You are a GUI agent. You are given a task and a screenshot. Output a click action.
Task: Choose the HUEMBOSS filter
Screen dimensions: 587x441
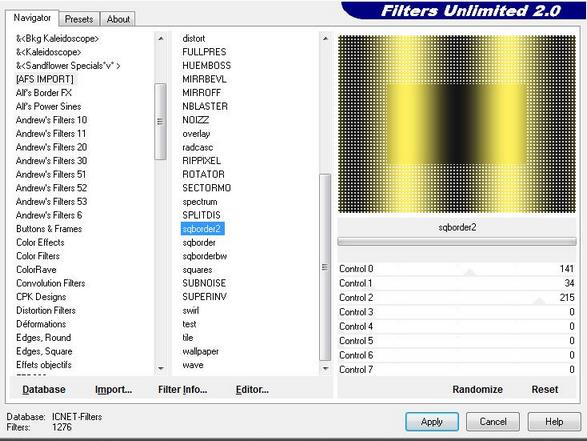pyautogui.click(x=207, y=66)
